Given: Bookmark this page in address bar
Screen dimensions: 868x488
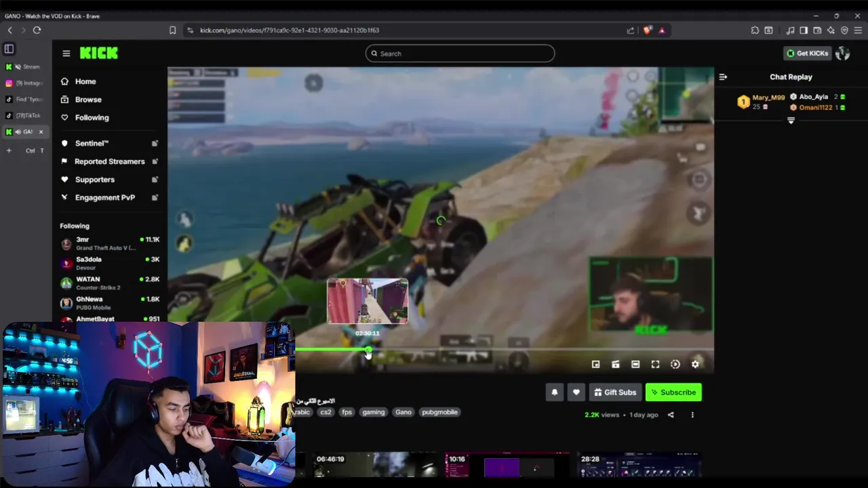Looking at the screenshot, I should tap(173, 30).
